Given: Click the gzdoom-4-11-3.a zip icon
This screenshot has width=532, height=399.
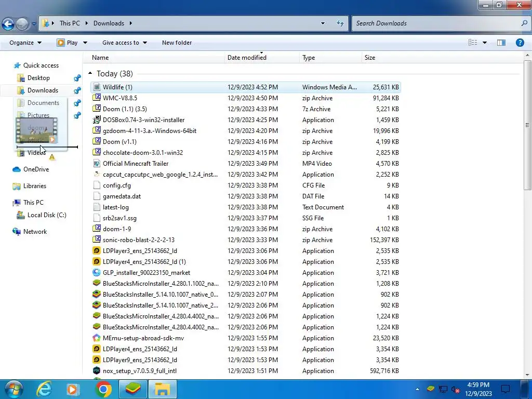Looking at the screenshot, I should (97, 130).
